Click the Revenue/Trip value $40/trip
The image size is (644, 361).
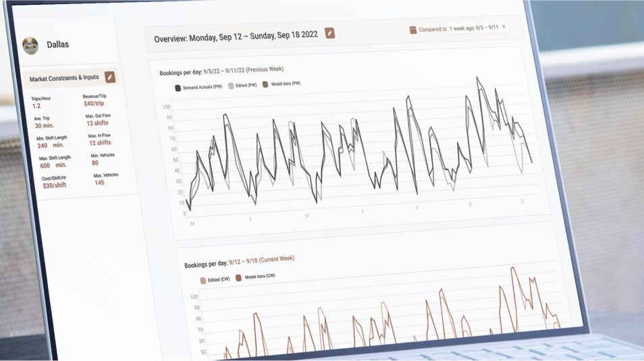(x=94, y=104)
